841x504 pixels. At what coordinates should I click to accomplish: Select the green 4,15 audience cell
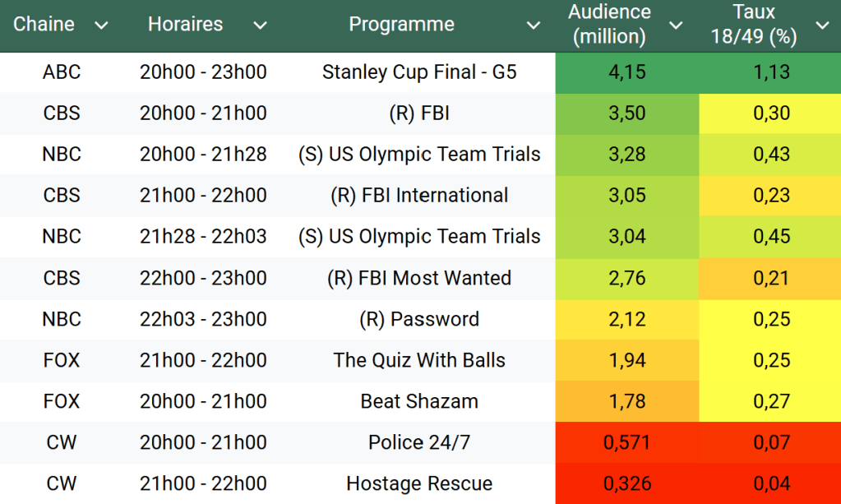click(626, 72)
